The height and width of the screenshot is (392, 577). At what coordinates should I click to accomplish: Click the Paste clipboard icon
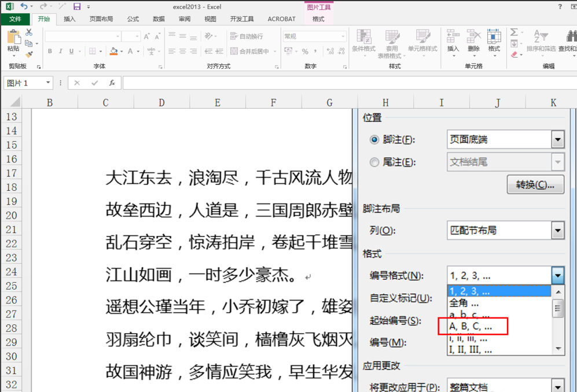pos(14,37)
